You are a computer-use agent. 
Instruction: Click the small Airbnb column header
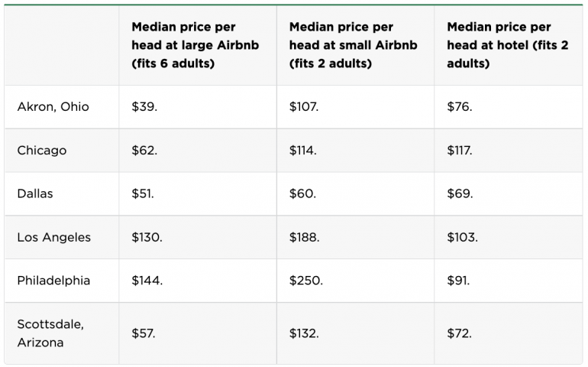click(353, 46)
